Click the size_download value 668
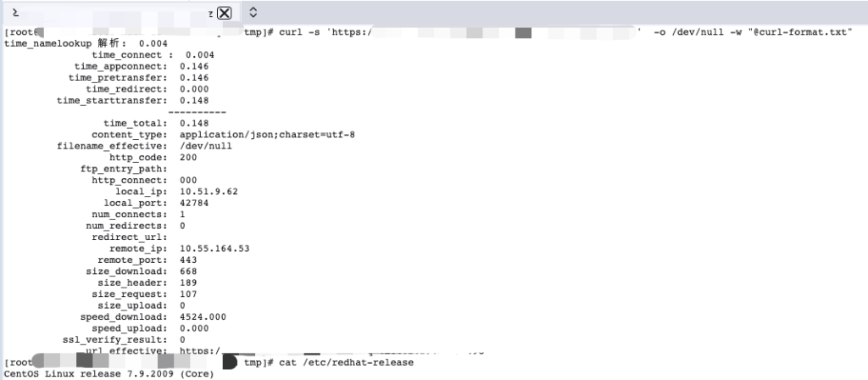Image resolution: width=868 pixels, height=380 pixels. coord(188,271)
